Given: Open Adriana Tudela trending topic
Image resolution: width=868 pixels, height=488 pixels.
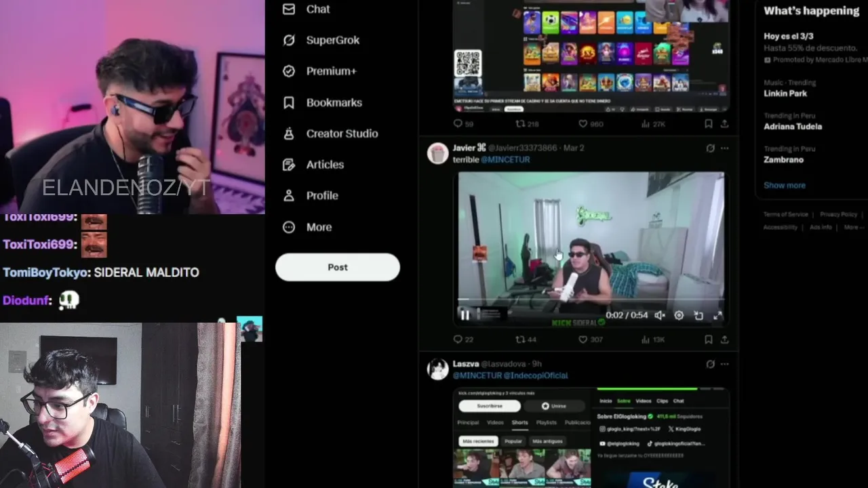Looking at the screenshot, I should point(793,126).
